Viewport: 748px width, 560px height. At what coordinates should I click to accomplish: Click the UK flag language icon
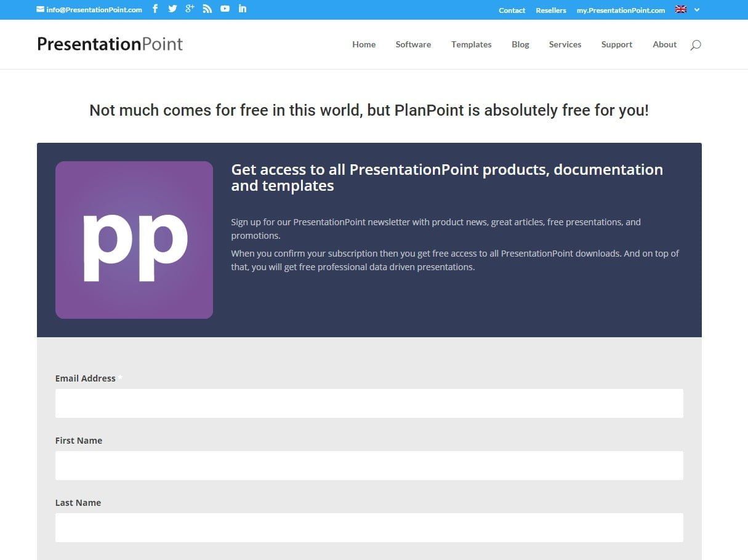click(x=681, y=9)
